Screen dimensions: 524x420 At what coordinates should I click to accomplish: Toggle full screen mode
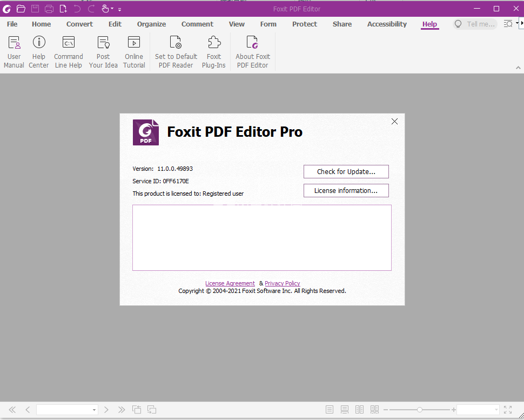(x=508, y=410)
